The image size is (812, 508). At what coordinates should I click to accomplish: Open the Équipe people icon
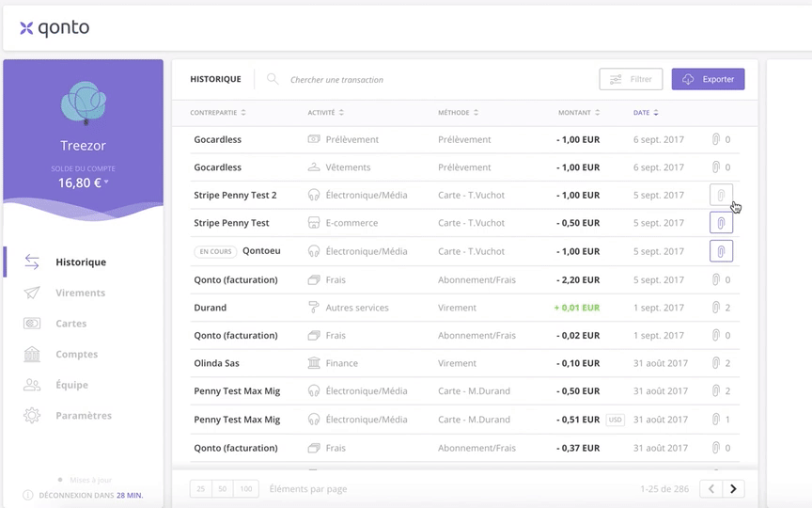point(32,385)
